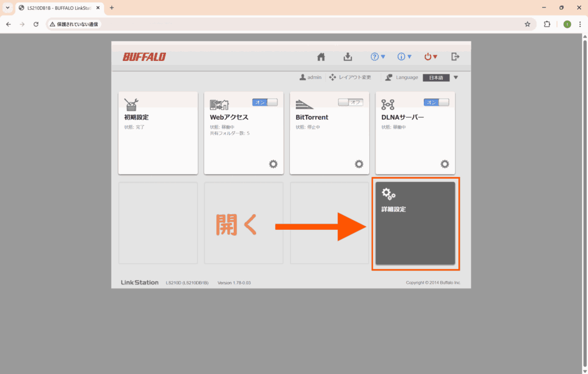Click the Webアクセス title
Image resolution: width=588 pixels, height=374 pixels.
(x=229, y=117)
